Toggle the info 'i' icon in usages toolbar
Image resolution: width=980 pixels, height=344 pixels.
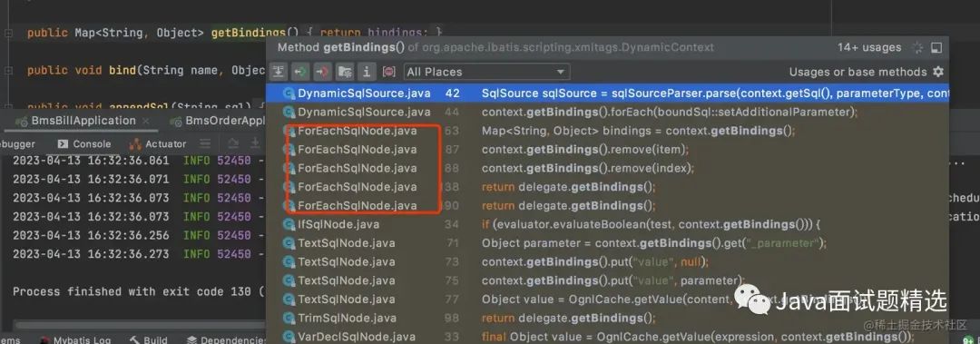coord(367,72)
